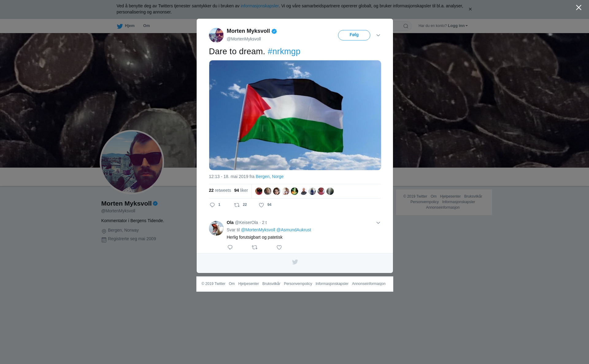Click the reply icon under the main tweet
Image resolution: width=589 pixels, height=364 pixels.
[212, 205]
